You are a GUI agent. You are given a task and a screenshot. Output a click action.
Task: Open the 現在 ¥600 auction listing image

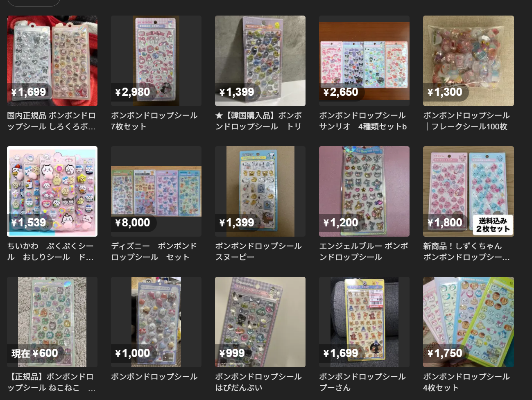click(x=52, y=322)
